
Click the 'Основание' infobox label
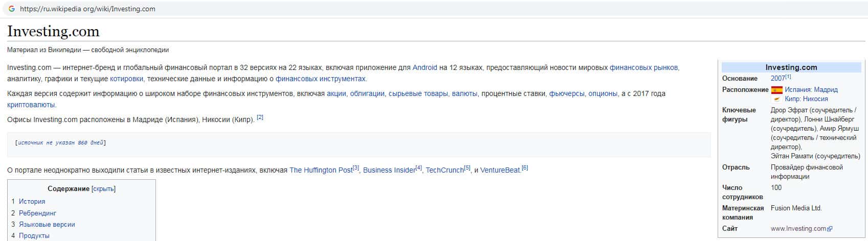740,79
